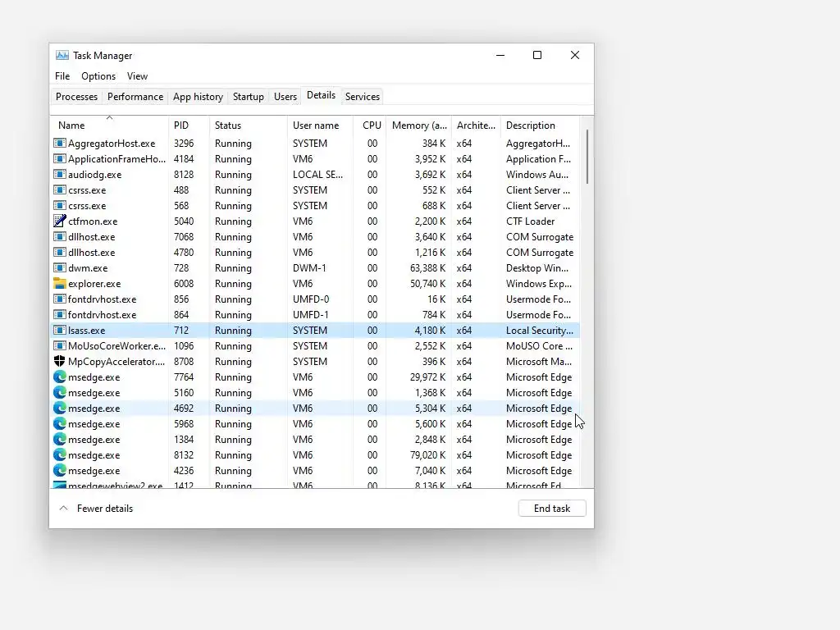Sort by the Memory column header

[x=418, y=125]
